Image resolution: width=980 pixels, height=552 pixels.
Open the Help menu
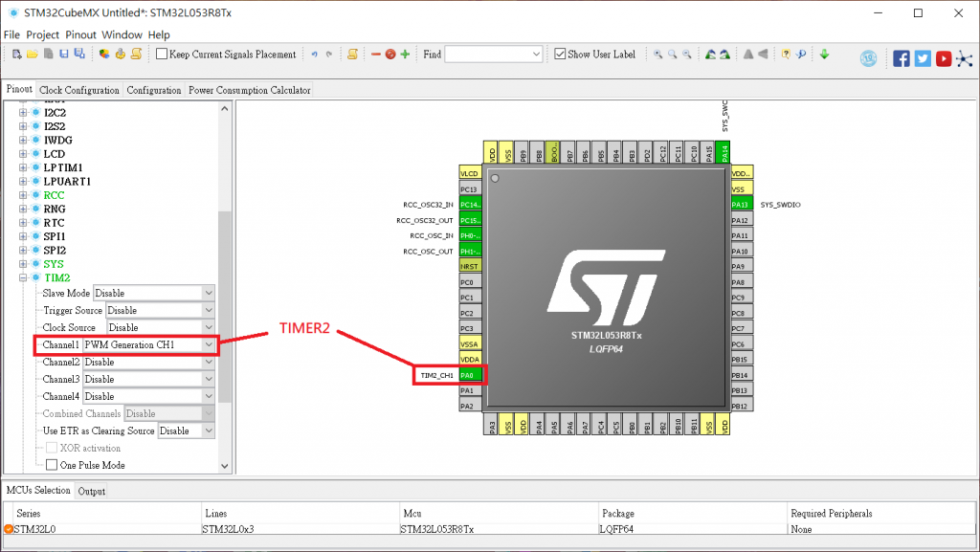(159, 35)
